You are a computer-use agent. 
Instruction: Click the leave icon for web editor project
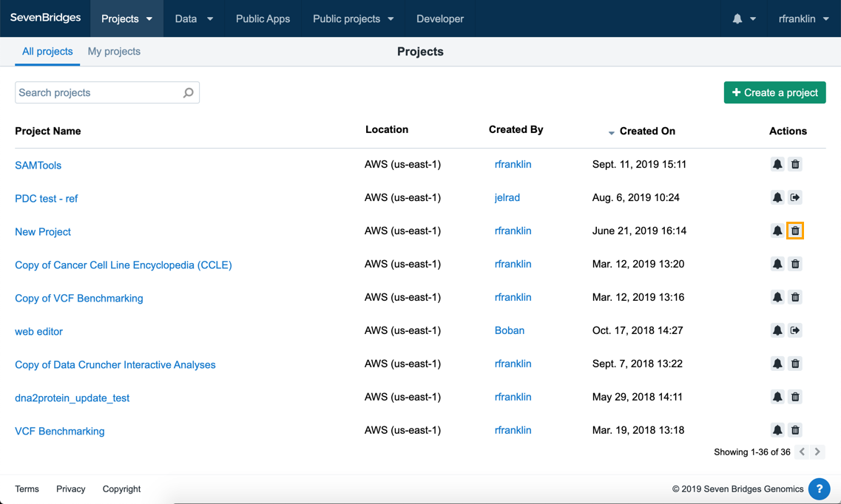point(795,330)
